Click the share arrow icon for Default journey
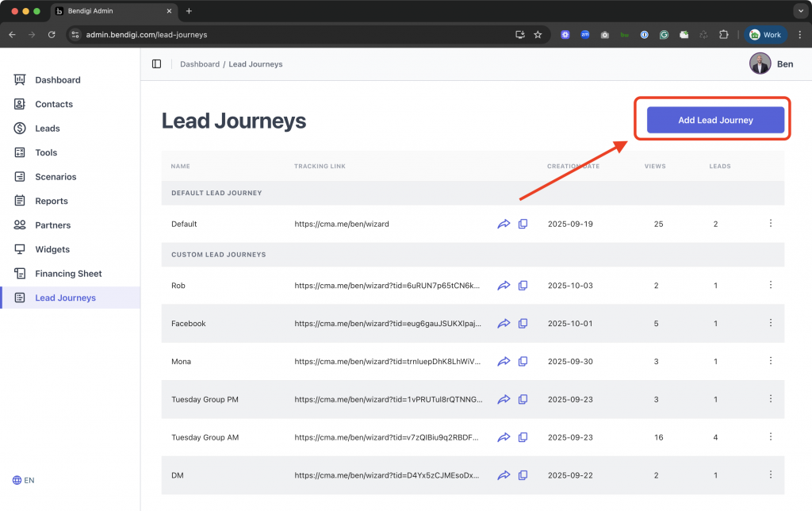This screenshot has width=812, height=511. click(x=504, y=225)
